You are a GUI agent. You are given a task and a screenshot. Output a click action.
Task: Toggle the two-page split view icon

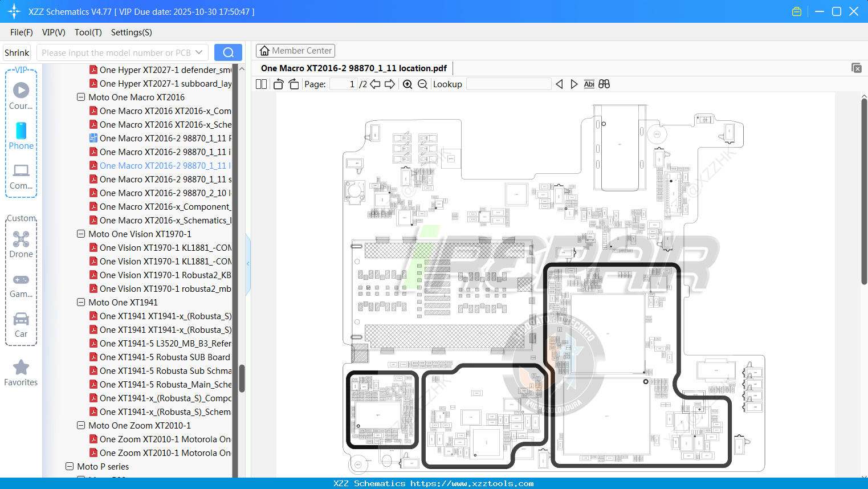pos(261,84)
